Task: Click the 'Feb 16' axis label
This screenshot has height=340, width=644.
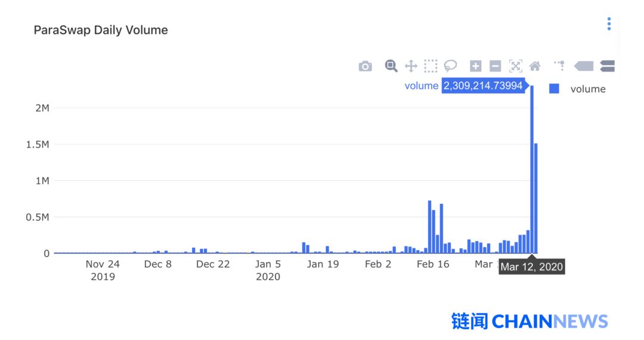Action: [433, 264]
